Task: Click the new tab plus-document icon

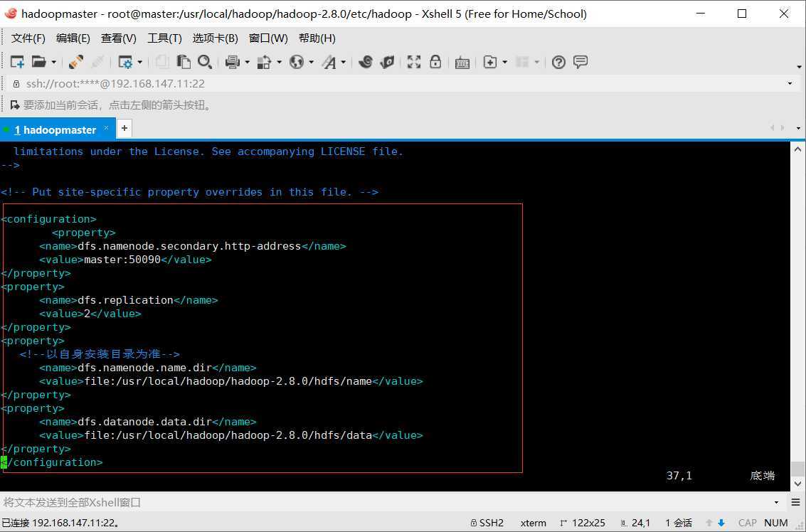Action: pyautogui.click(x=490, y=62)
